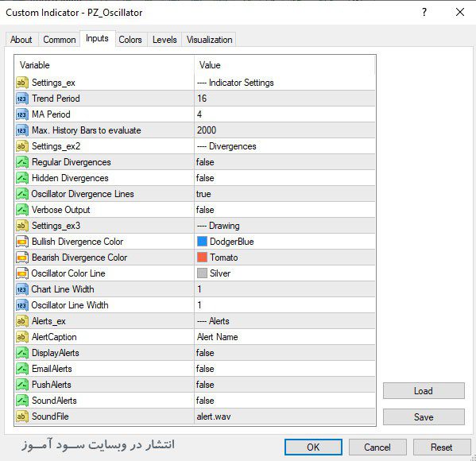
Task: Open the Common tab
Action: (x=60, y=40)
